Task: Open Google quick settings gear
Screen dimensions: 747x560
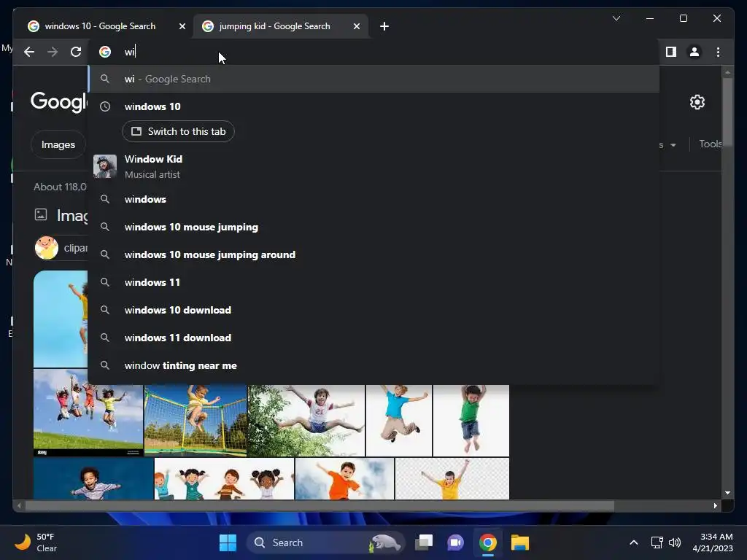Action: 697,102
